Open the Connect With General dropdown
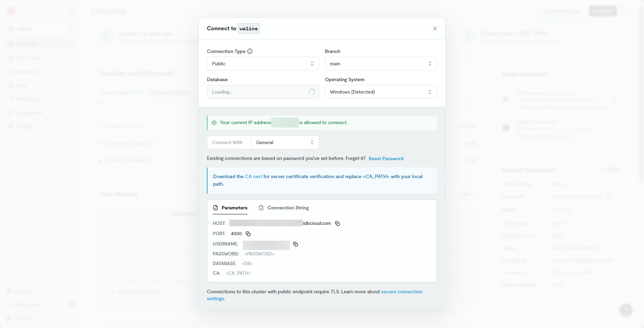Image resolution: width=644 pixels, height=328 pixels. click(x=285, y=142)
